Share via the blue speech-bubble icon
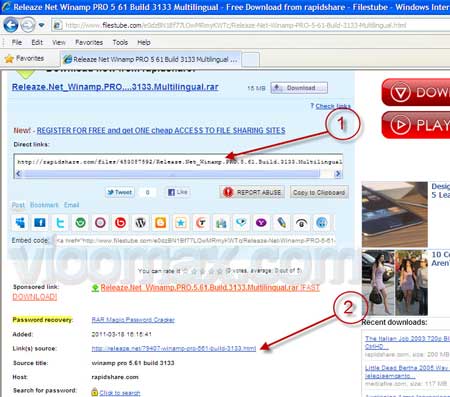The width and height of the screenshot is (450, 397). click(x=241, y=223)
